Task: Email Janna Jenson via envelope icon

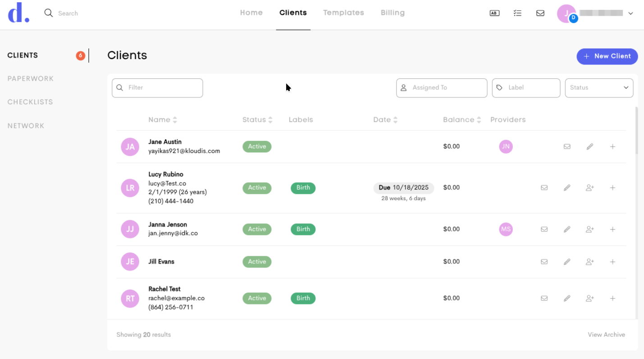Action: (544, 229)
